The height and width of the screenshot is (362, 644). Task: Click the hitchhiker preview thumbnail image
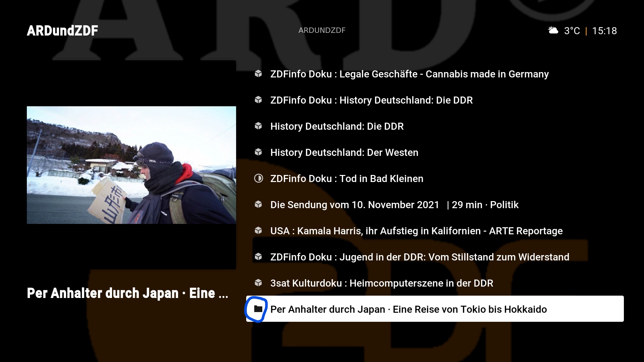(x=131, y=165)
